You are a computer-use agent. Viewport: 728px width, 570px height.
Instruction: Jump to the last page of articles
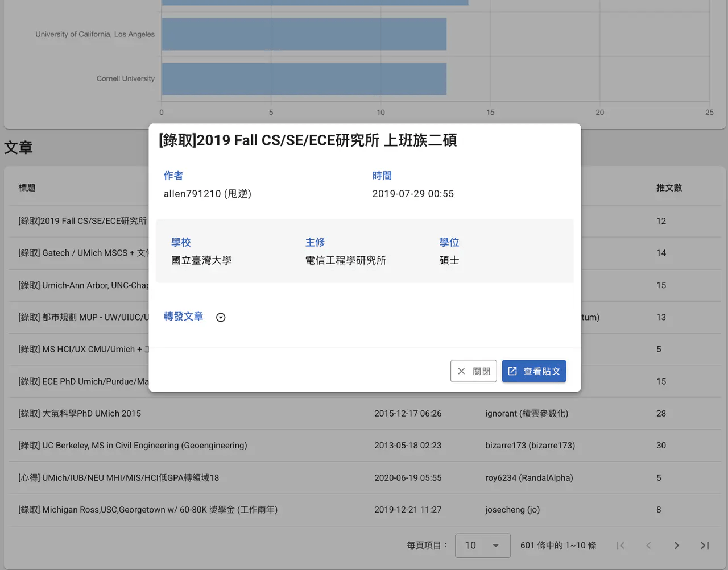(705, 546)
